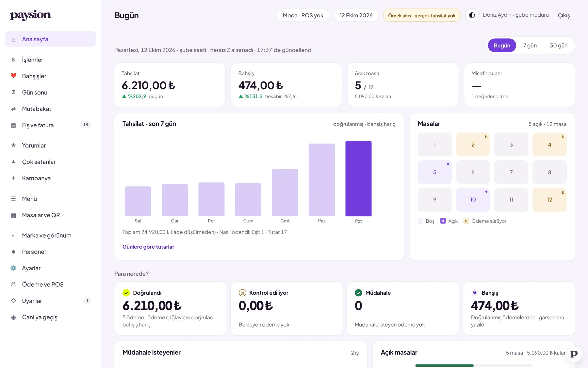The width and height of the screenshot is (588, 368).
Task: Open the Açık masa 5 / 12 card
Action: 403,85
